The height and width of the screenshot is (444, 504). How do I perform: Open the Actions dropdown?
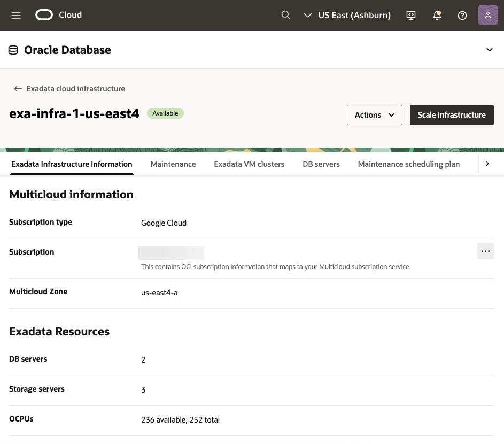[374, 114]
